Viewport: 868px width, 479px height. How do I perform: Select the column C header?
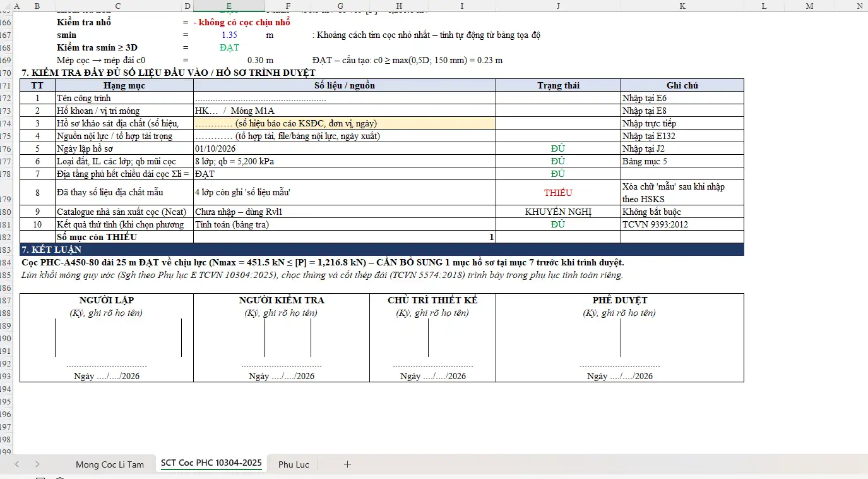pos(118,6)
